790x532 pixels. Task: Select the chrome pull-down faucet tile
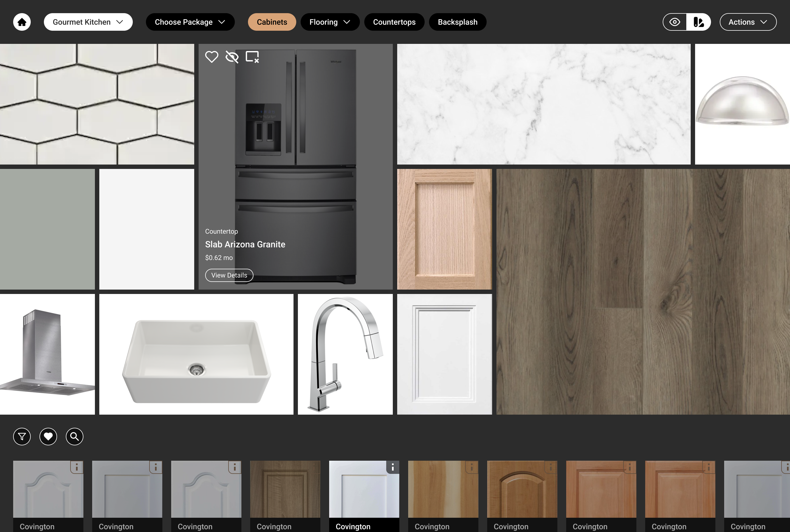click(345, 354)
